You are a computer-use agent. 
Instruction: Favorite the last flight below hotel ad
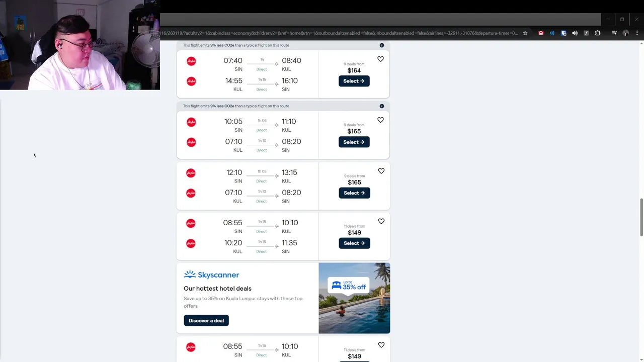point(381,345)
